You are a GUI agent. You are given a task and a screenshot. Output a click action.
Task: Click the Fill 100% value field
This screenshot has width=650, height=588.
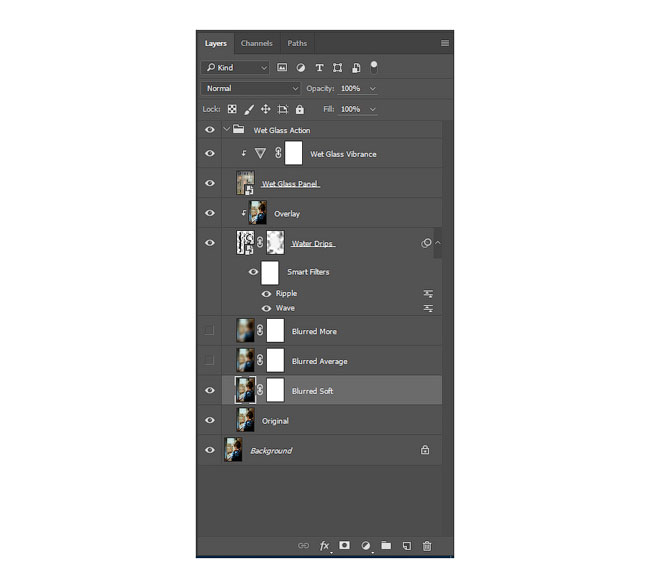pyautogui.click(x=351, y=109)
